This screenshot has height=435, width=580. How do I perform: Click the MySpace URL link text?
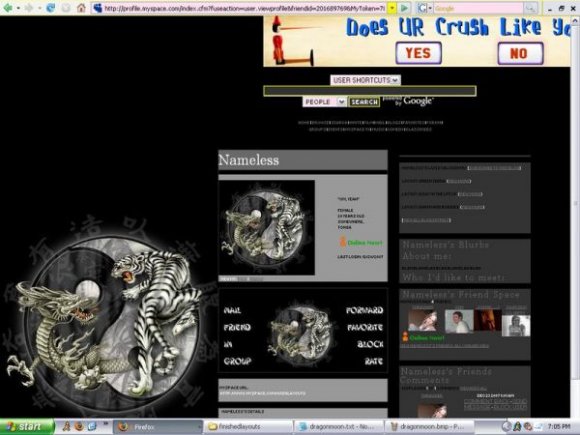tap(263, 393)
